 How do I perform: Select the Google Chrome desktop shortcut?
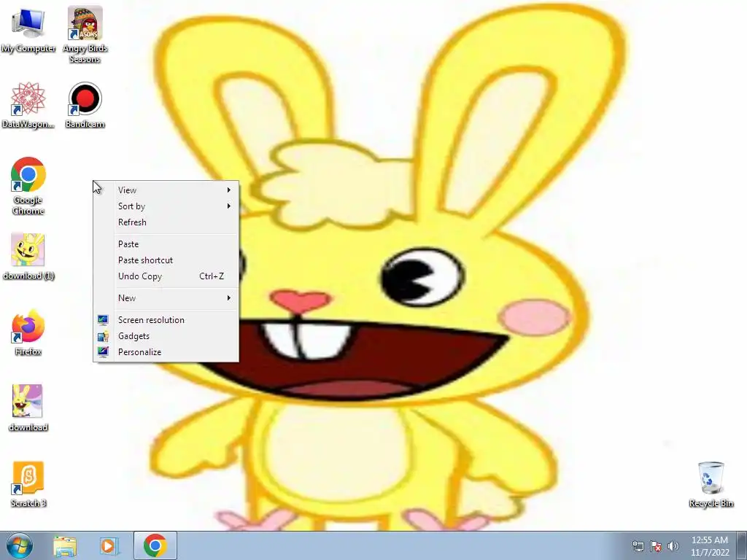pyautogui.click(x=28, y=186)
